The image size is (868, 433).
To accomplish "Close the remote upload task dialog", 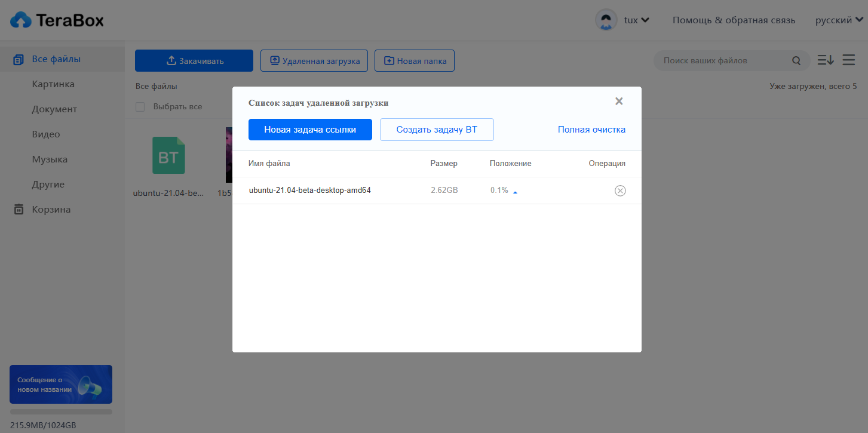I will click(619, 102).
